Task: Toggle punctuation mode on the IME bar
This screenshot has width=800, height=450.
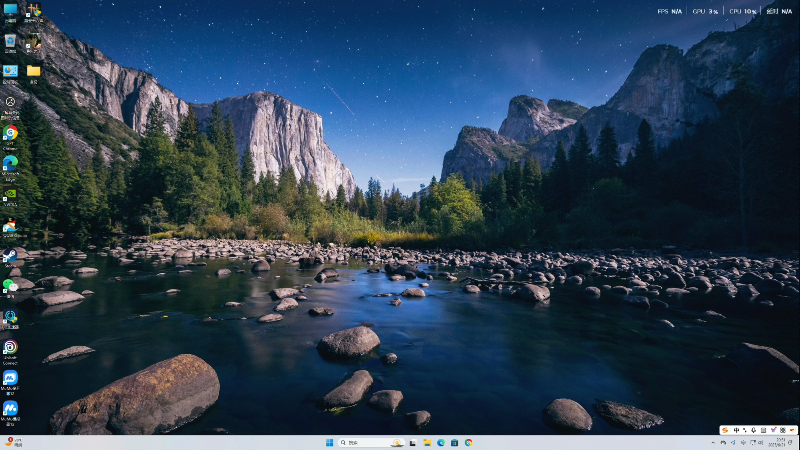Action: point(745,430)
